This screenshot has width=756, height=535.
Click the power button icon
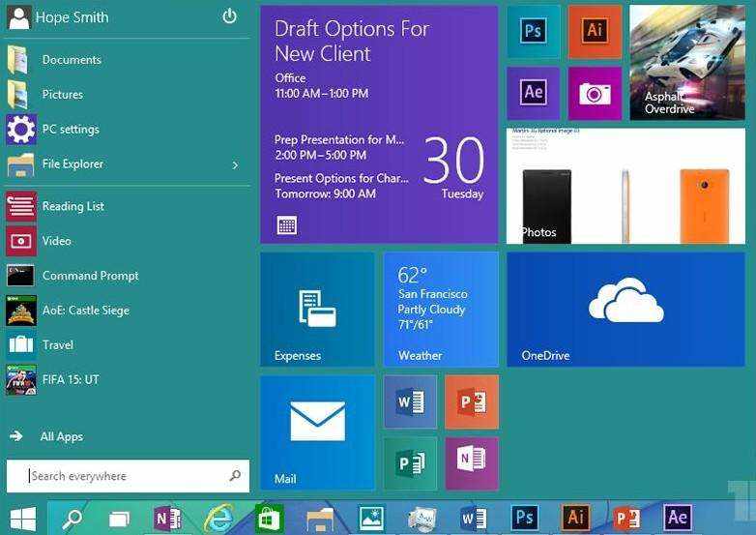click(x=229, y=16)
